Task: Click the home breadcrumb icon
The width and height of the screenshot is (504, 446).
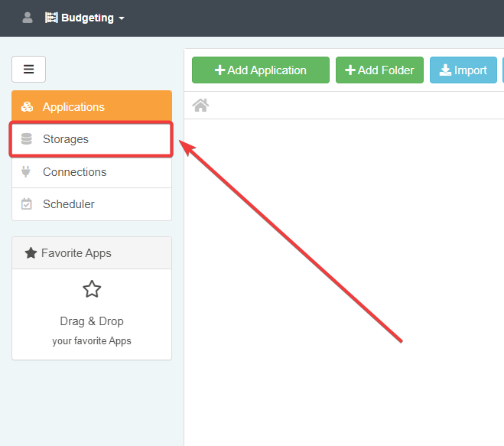Action: pyautogui.click(x=200, y=106)
